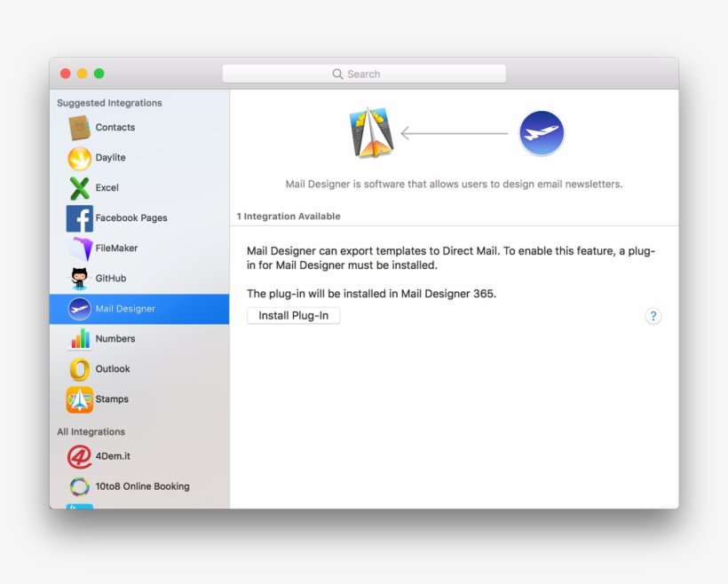This screenshot has height=584, width=728.
Task: Select the Contacts integration icon
Action: (x=78, y=127)
